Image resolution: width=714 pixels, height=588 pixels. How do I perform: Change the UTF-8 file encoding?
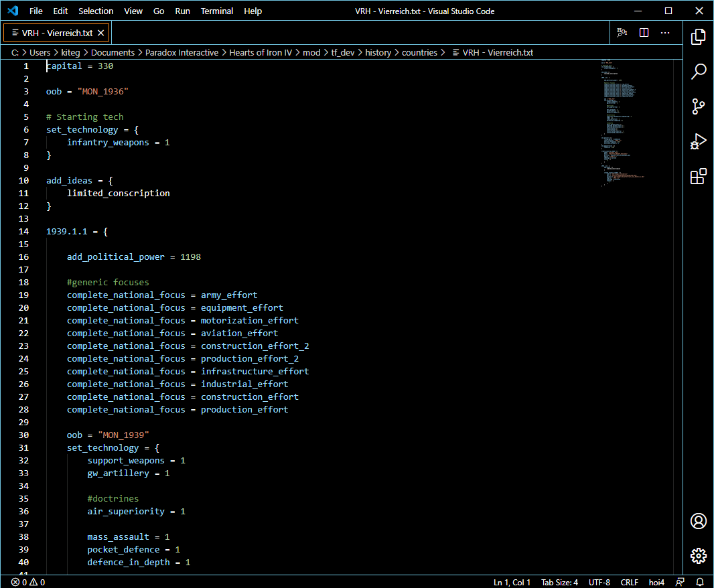tap(599, 582)
